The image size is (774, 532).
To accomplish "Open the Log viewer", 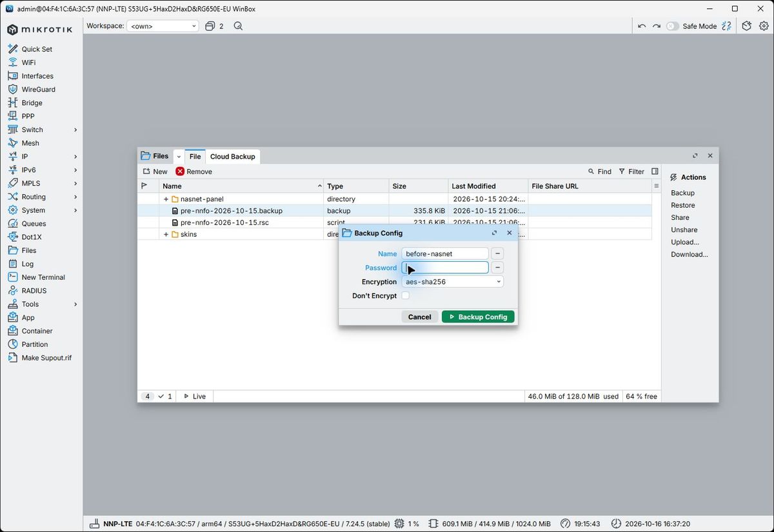I will tap(28, 264).
